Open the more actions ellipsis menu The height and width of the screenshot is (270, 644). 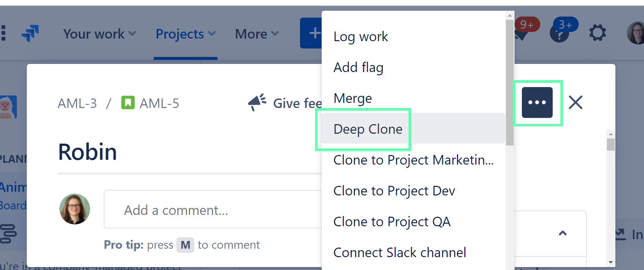(537, 102)
